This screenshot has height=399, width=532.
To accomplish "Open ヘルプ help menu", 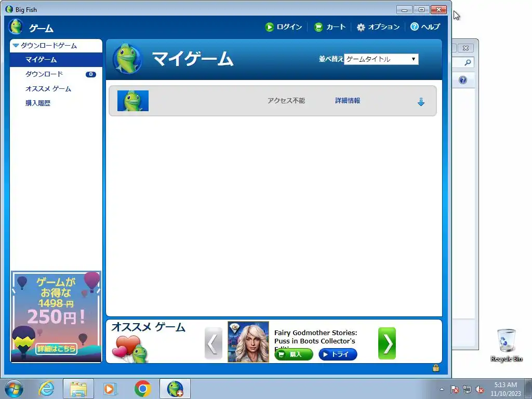I will pyautogui.click(x=425, y=26).
